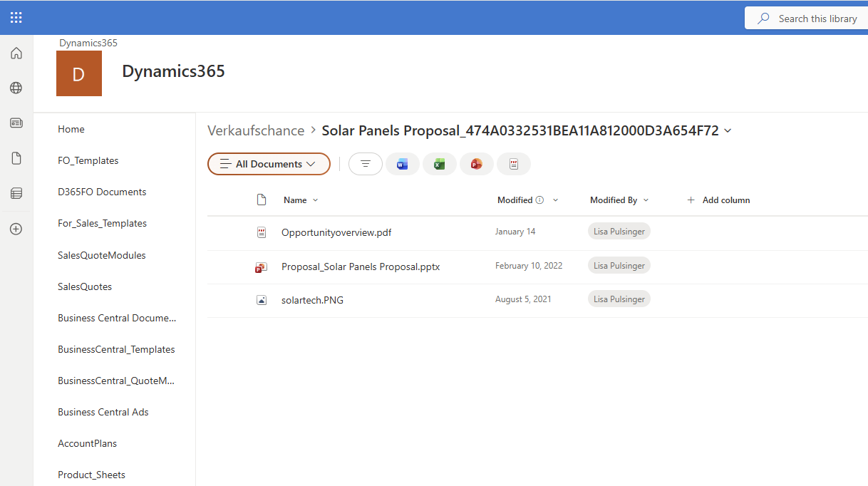Filter by Excel documents icon
This screenshot has height=486, width=868.
pyautogui.click(x=440, y=164)
